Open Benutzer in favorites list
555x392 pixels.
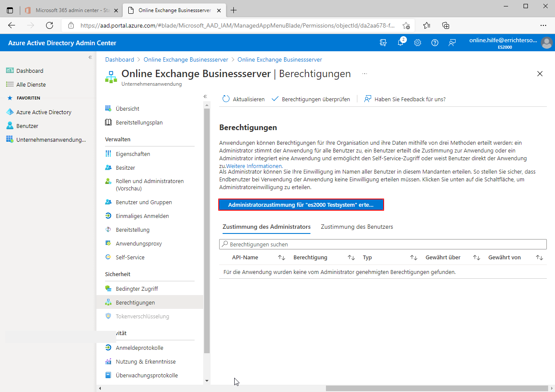pos(27,126)
